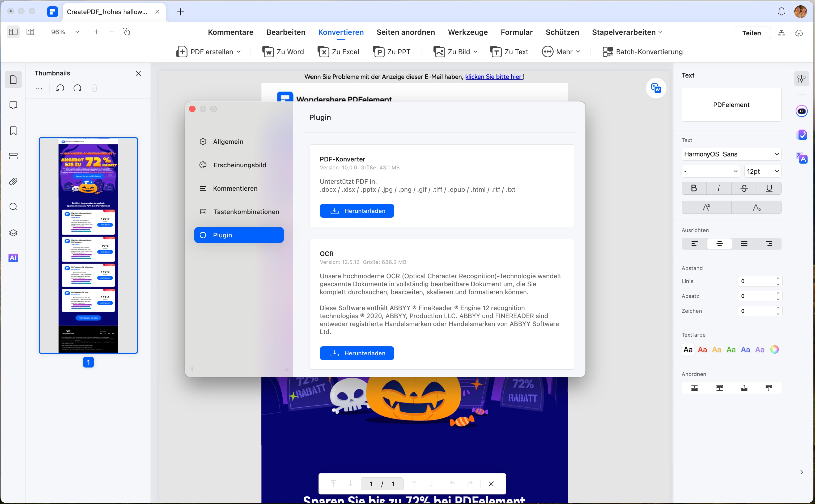
Task: Select Allgemein in preferences sidebar
Action: (239, 142)
